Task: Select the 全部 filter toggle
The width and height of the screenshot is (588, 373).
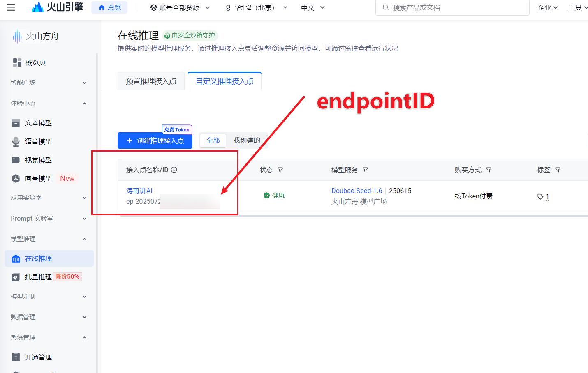Action: (x=213, y=140)
